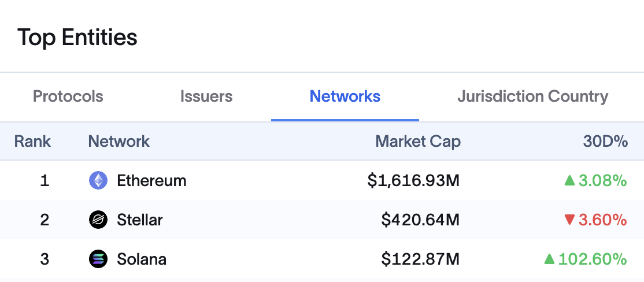The height and width of the screenshot is (282, 644).
Task: Sort by the Rank column header
Action: pos(32,142)
